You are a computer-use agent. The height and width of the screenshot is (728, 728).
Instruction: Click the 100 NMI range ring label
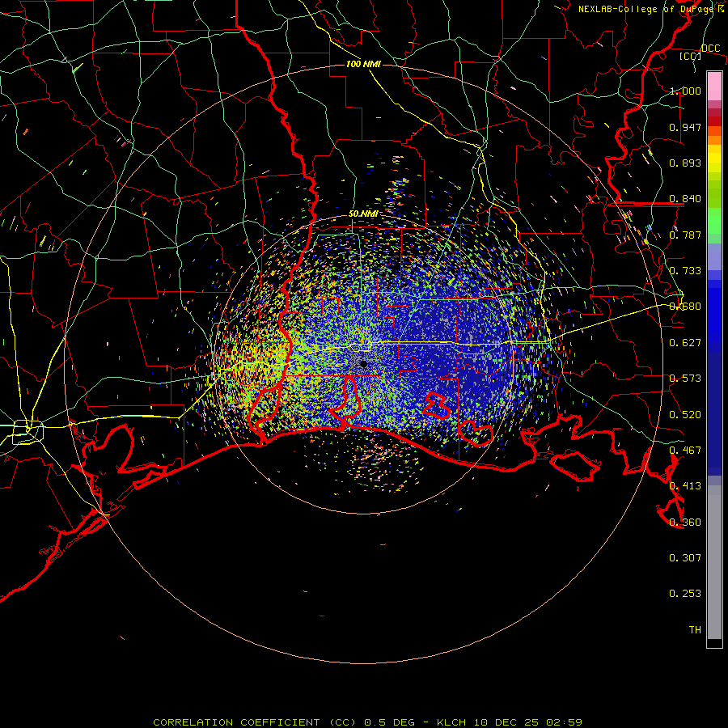click(x=363, y=64)
